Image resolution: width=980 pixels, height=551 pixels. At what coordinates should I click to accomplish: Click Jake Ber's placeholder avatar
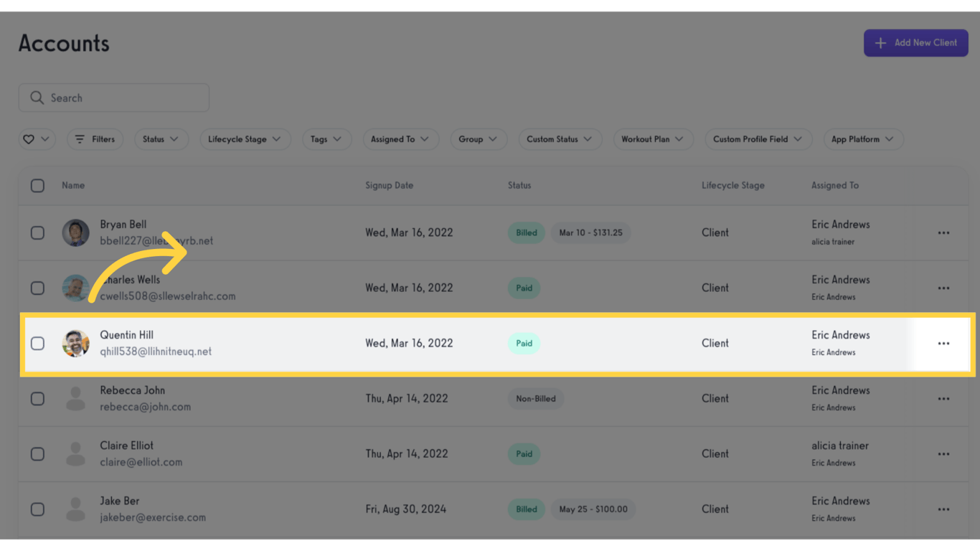click(x=75, y=509)
